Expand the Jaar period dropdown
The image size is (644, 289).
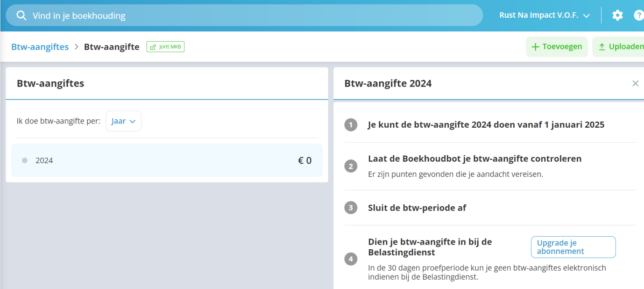(123, 121)
